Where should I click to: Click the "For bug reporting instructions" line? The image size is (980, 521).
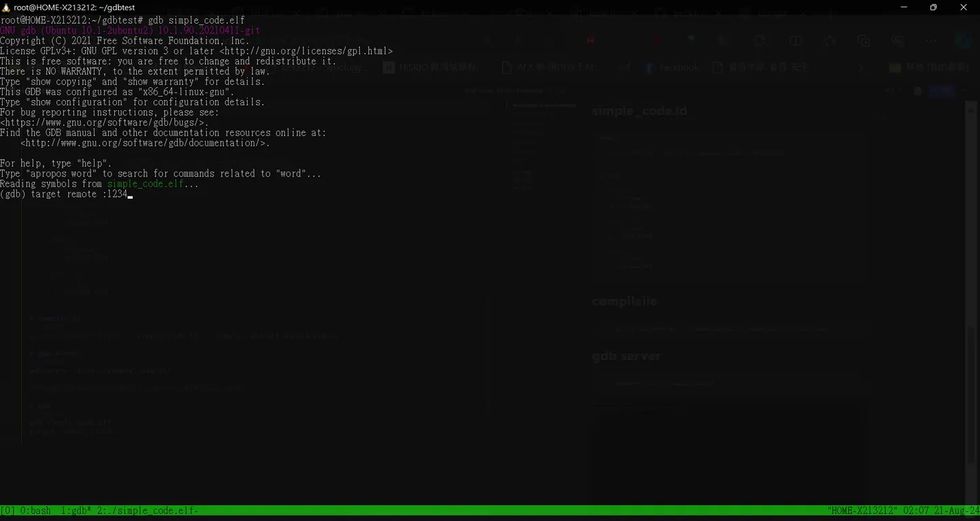pos(110,112)
